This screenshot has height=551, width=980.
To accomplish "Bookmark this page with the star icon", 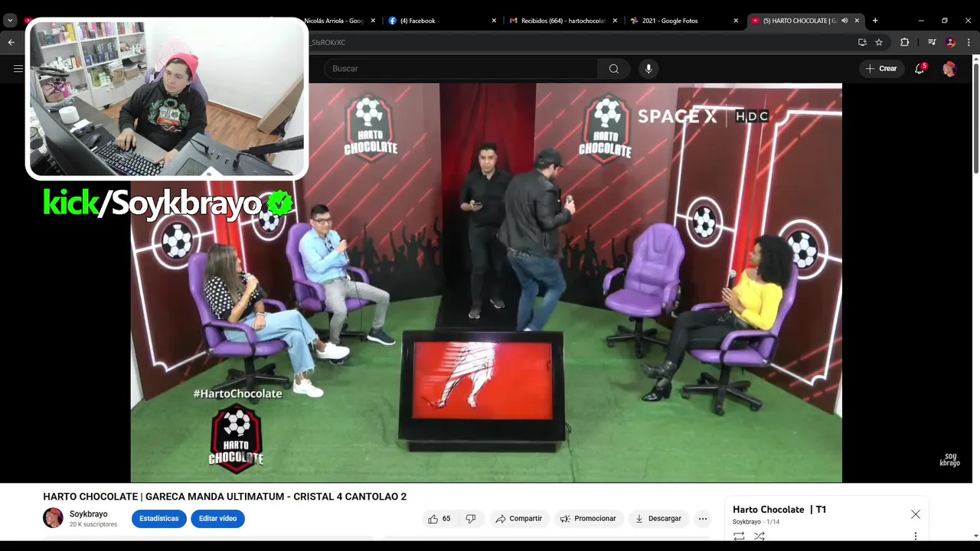I will tap(879, 42).
